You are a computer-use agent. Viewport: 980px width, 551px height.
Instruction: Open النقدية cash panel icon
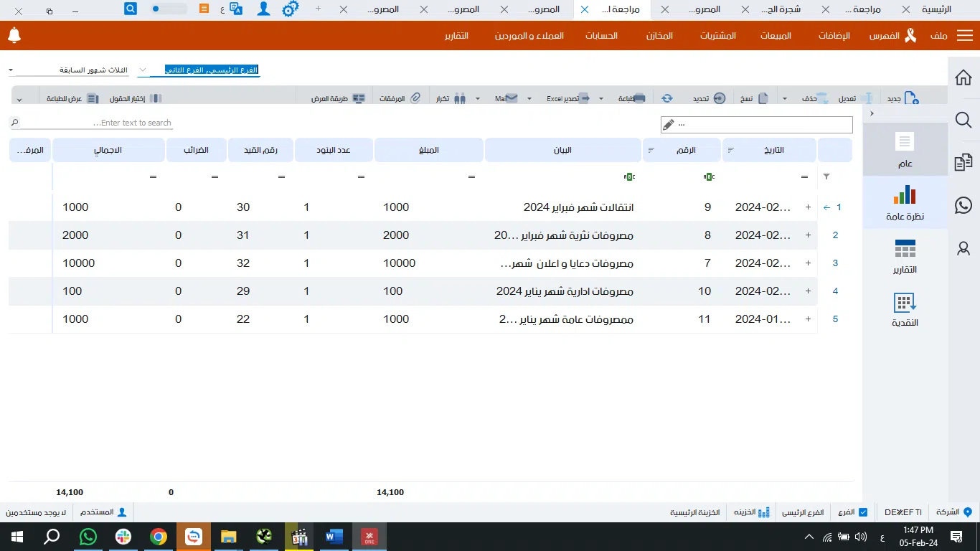coord(905,310)
